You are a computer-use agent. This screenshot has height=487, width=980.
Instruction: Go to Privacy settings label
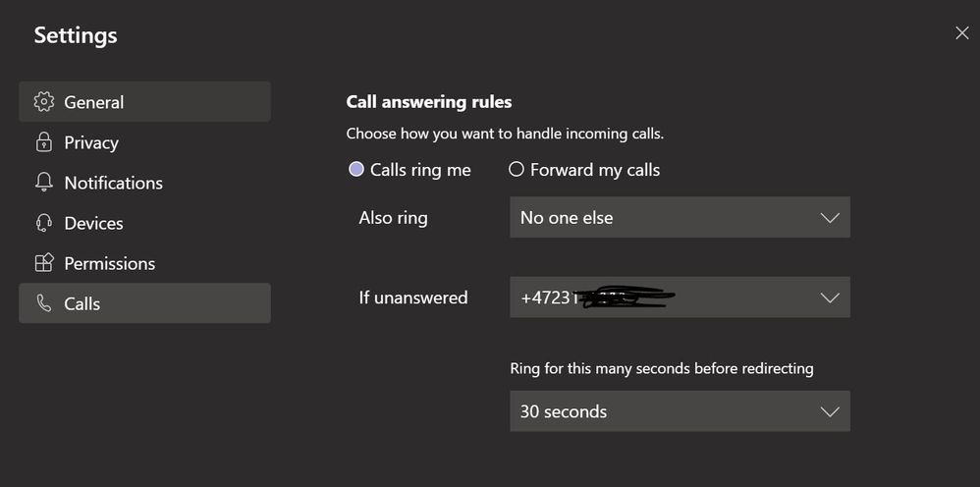point(91,142)
